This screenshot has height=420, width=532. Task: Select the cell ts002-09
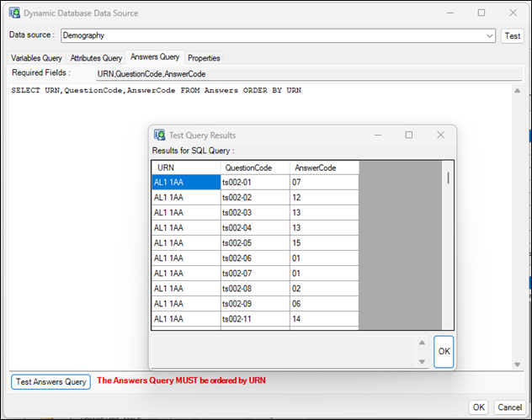[x=255, y=304]
